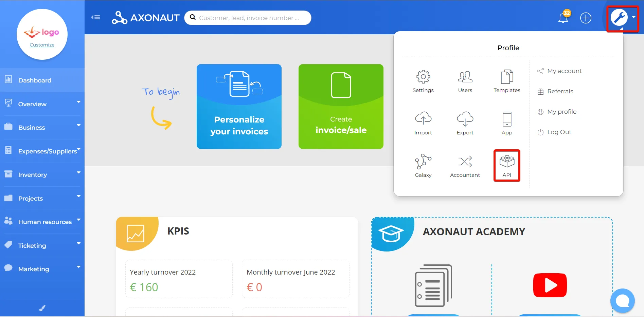Viewport: 644px width, 317px height.
Task: Open the Templates documents icon
Action: (507, 77)
